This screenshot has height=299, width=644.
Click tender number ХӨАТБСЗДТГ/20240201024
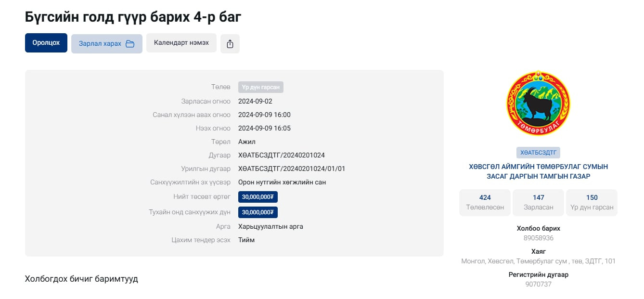coord(281,155)
